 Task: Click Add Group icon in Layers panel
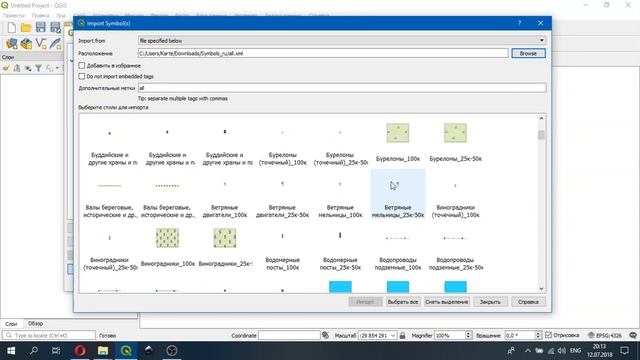[x=17, y=68]
